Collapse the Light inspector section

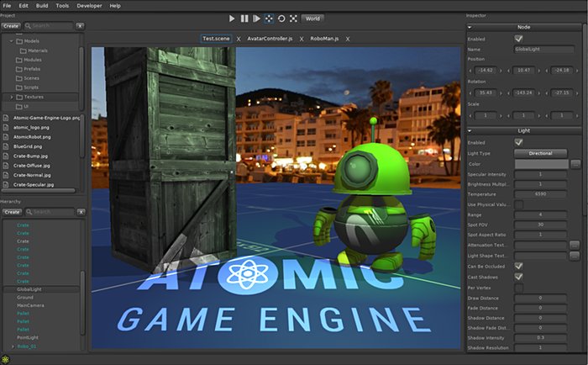coord(470,130)
